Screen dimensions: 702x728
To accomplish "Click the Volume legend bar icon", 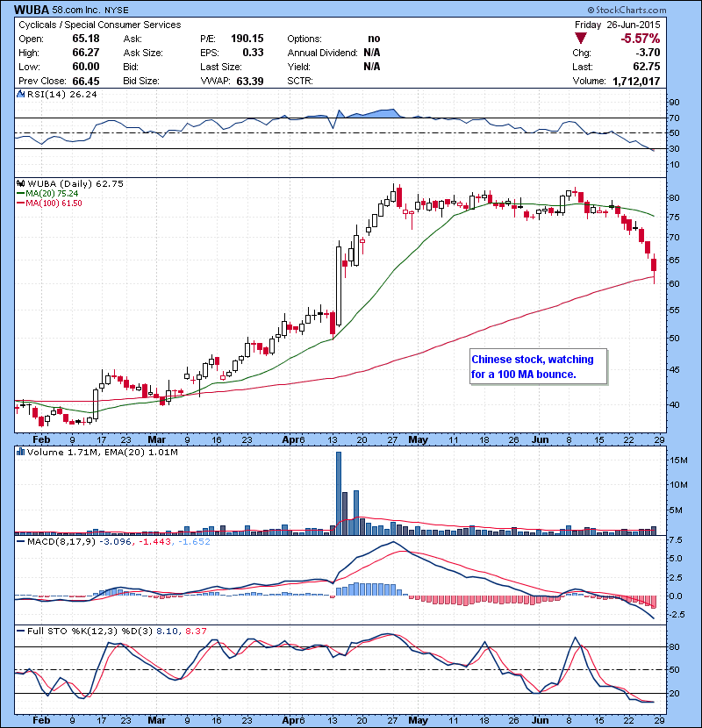I will point(19,453).
